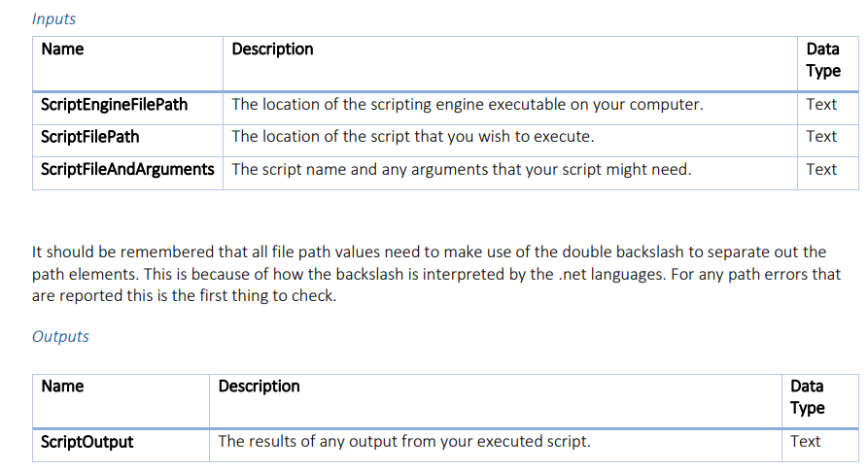The width and height of the screenshot is (868, 470).
Task: Select the ScriptFilePath name cell
Action: click(90, 137)
